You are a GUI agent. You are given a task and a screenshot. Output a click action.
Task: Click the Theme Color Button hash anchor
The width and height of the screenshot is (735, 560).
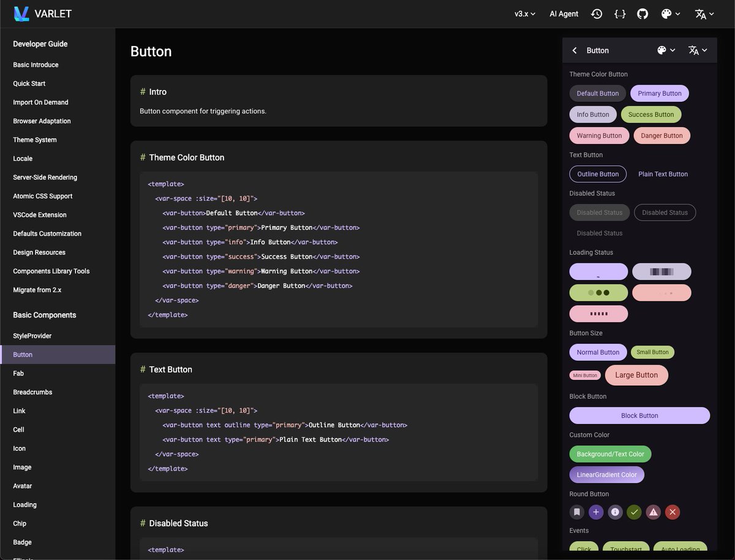coord(143,157)
